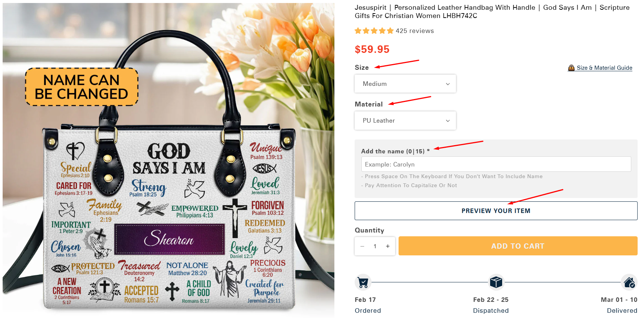The image size is (644, 318).
Task: Click the Add to Cart button
Action: coord(518,246)
